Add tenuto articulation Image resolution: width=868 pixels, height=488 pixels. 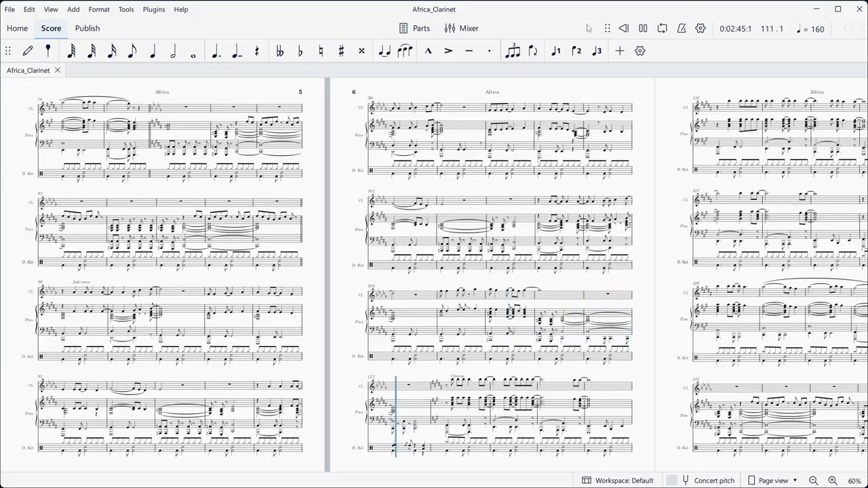click(469, 51)
